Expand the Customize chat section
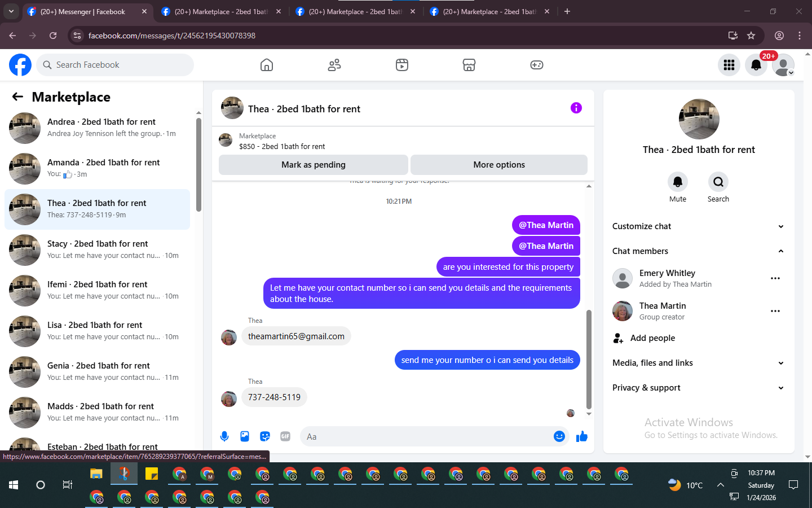Viewport: 812px width, 508px height. click(699, 226)
